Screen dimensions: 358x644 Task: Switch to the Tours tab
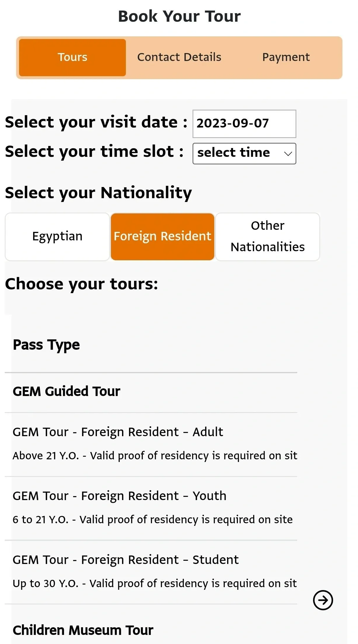coord(72,57)
